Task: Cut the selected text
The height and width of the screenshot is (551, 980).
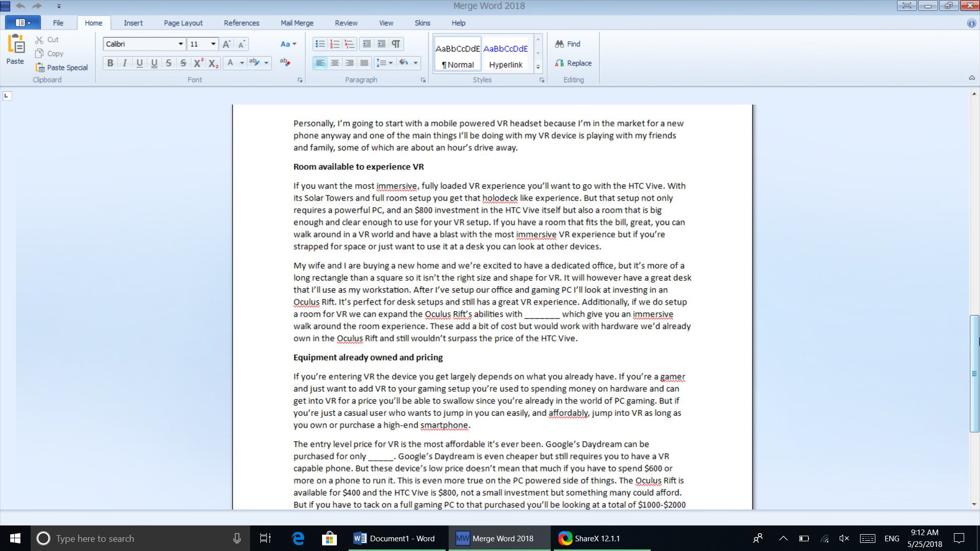Action: 46,40
